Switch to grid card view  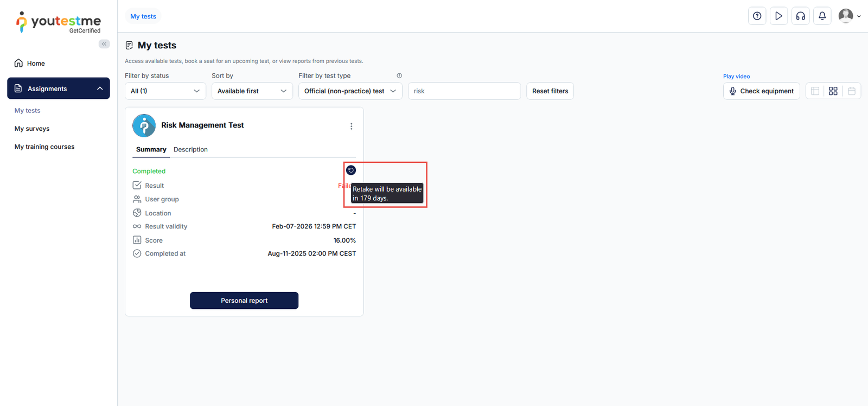coord(833,91)
